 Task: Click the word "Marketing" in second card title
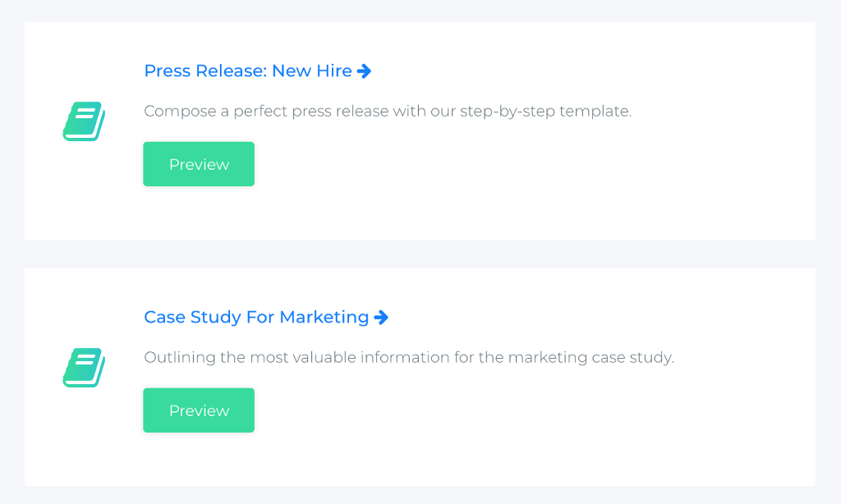pos(324,318)
